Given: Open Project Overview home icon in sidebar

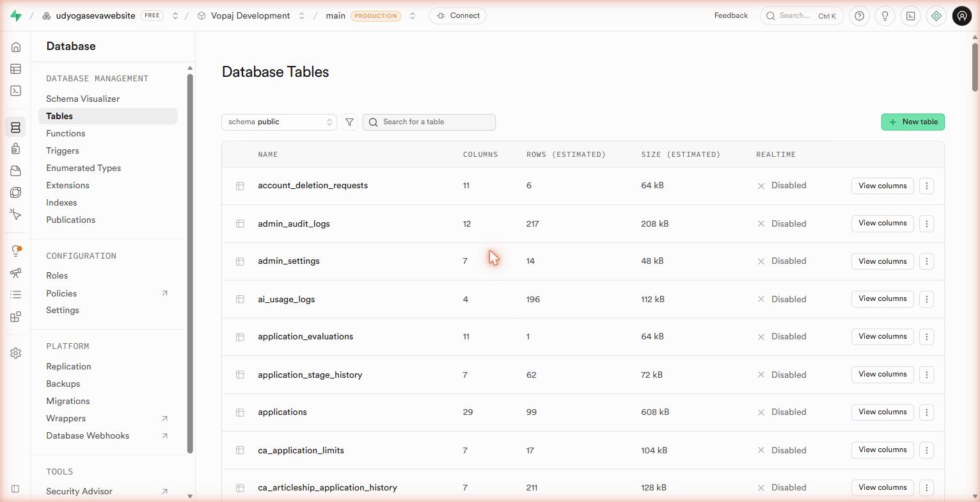Looking at the screenshot, I should coord(16,47).
